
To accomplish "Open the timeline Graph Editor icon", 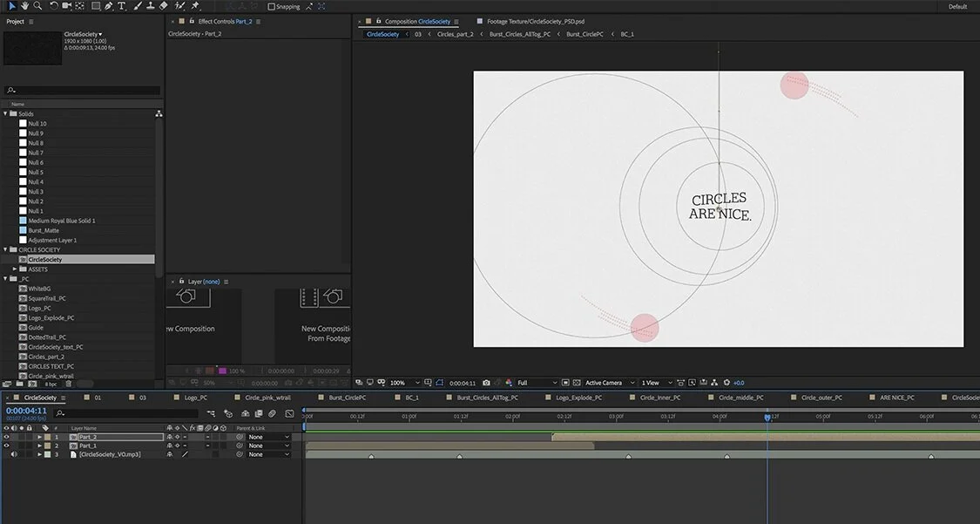I will tap(289, 413).
